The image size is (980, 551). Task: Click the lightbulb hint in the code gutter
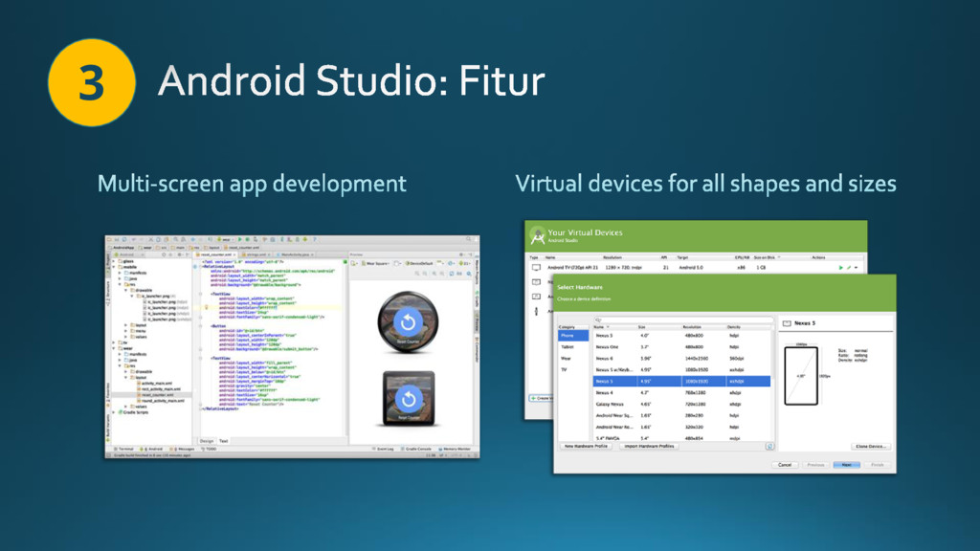click(x=207, y=307)
